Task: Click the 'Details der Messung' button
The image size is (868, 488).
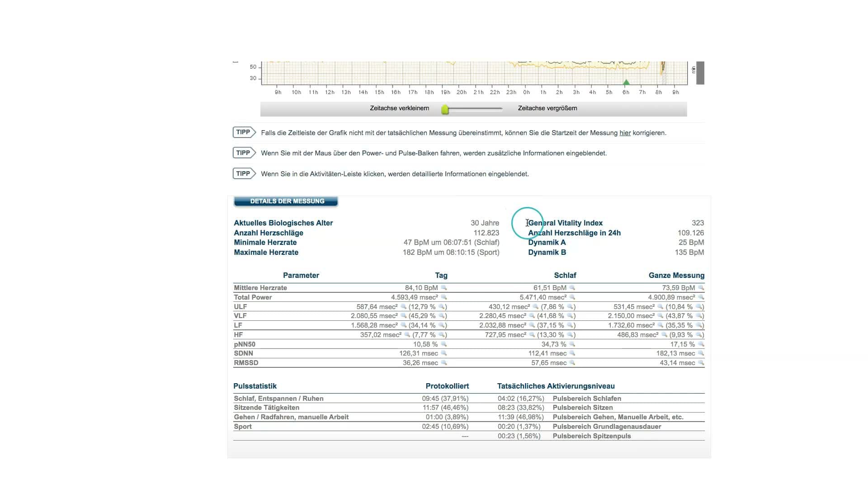Action: coord(286,202)
